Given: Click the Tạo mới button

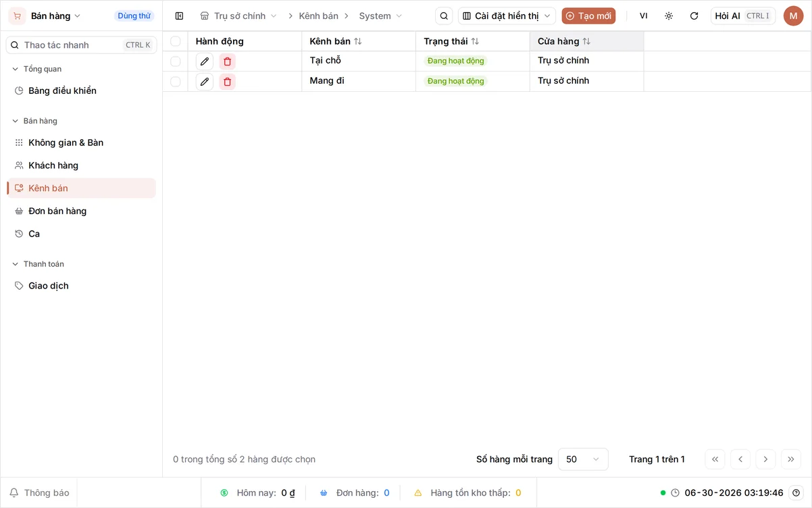Looking at the screenshot, I should point(588,16).
